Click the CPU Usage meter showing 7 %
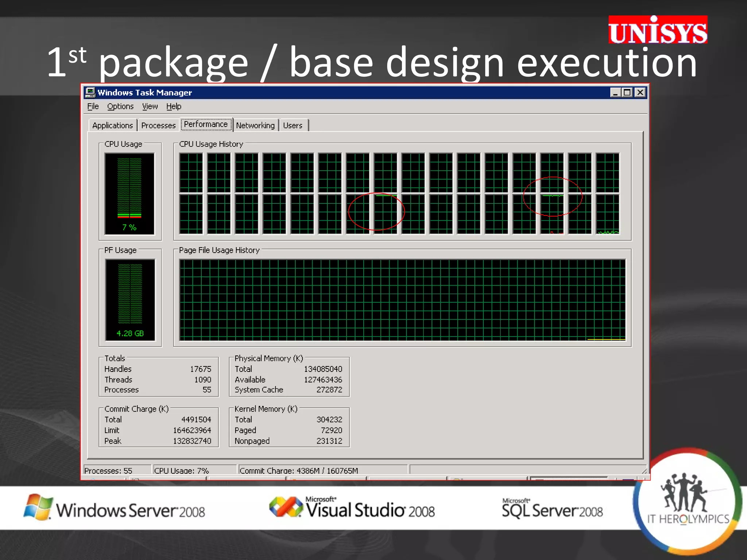The image size is (747, 560). 129,194
